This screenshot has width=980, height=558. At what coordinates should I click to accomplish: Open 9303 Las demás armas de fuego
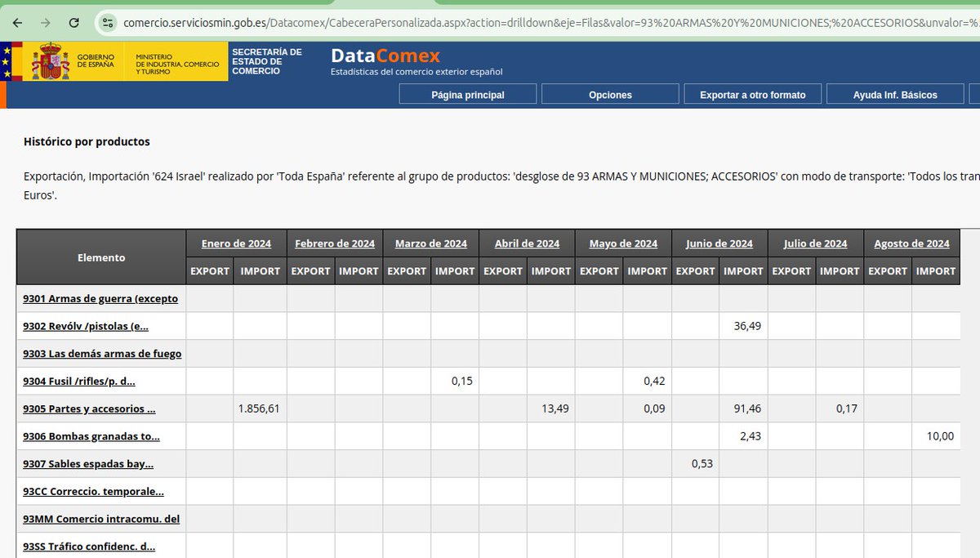coord(102,354)
